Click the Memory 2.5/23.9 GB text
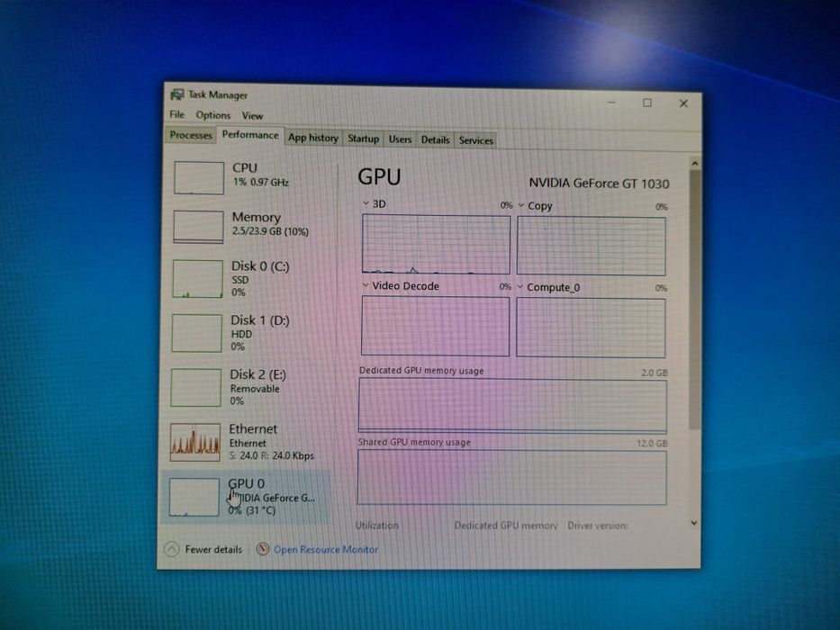840x630 pixels. click(270, 231)
